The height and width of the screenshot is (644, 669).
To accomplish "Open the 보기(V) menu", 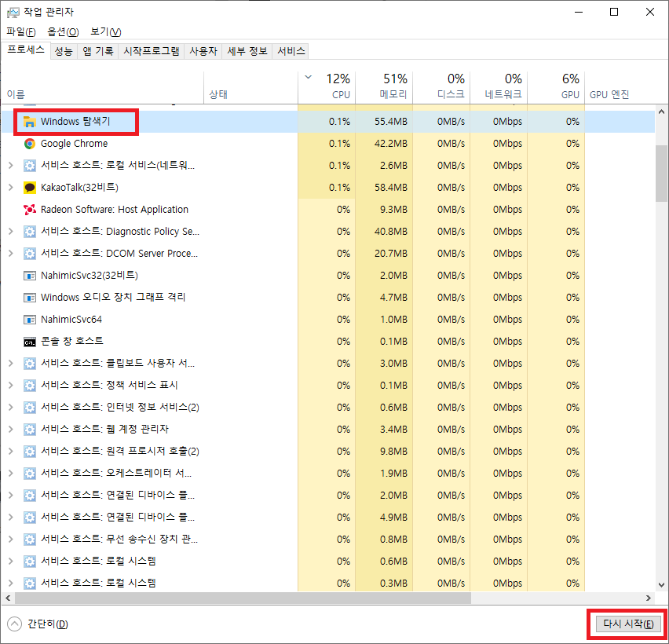I will point(106,32).
